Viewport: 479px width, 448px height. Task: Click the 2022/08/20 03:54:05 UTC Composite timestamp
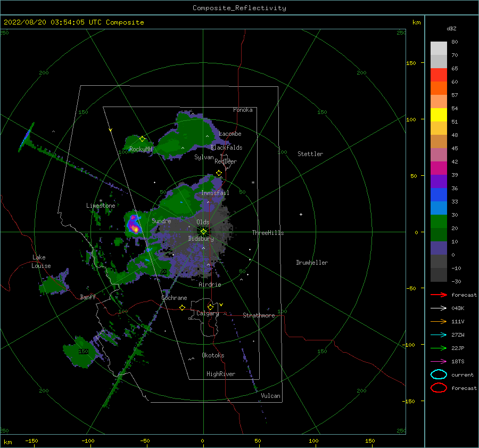(x=73, y=22)
